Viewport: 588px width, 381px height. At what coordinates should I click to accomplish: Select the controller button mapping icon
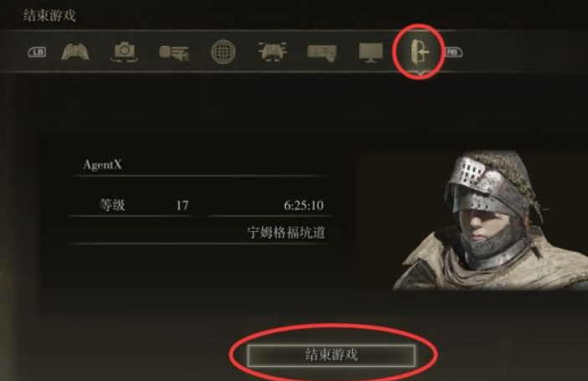273,52
